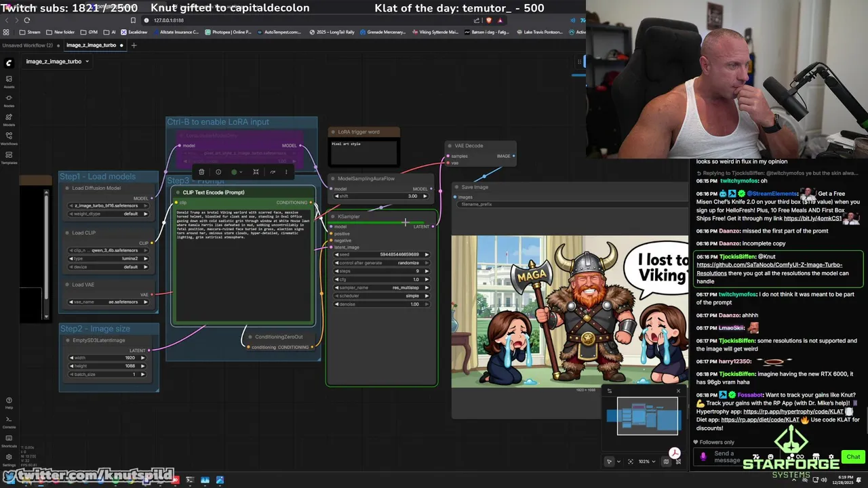This screenshot has height=488, width=868.
Task: Click the seed number field
Action: (382, 254)
